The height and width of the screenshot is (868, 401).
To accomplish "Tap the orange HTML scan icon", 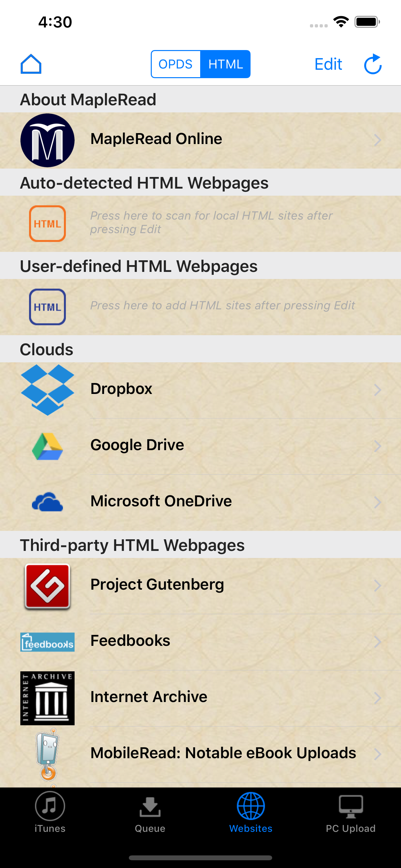I will click(47, 223).
